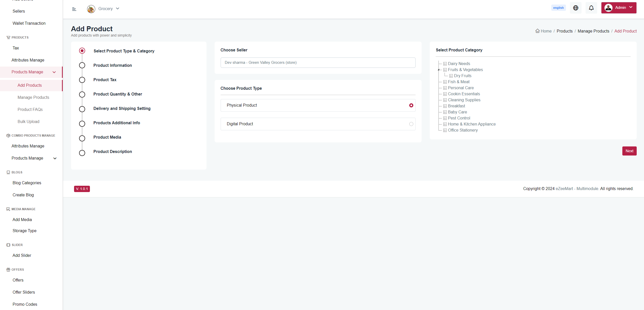
Task: Click the Choose Seller input field
Action: (x=318, y=63)
